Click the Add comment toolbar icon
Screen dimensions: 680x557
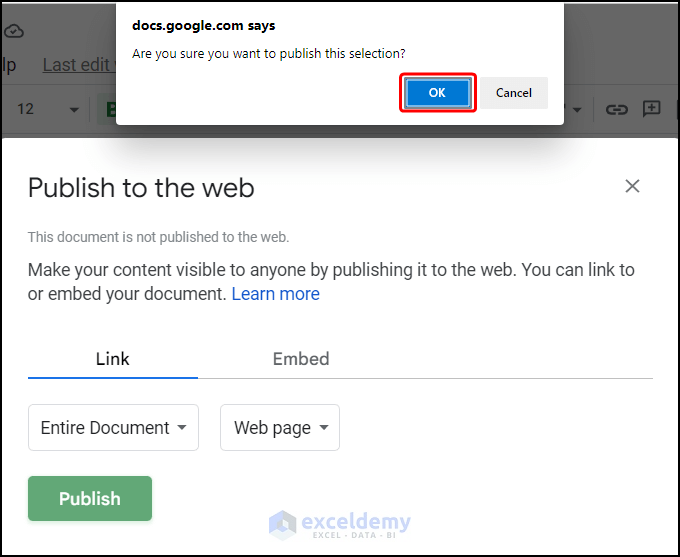pyautogui.click(x=651, y=109)
